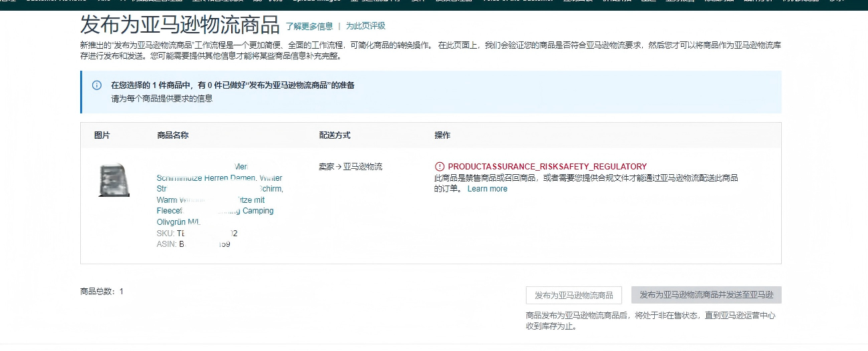Click the PRODUCTASSURANCE_RISKSAFETY_REGULATORY error code
Image resolution: width=868 pixels, height=351 pixels.
pyautogui.click(x=547, y=167)
